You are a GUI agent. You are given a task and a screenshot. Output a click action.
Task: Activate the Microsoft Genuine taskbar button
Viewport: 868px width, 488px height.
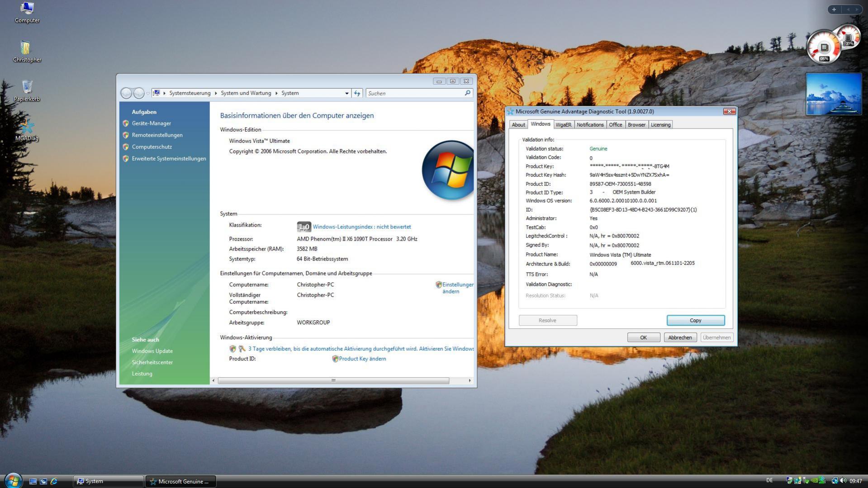click(181, 481)
